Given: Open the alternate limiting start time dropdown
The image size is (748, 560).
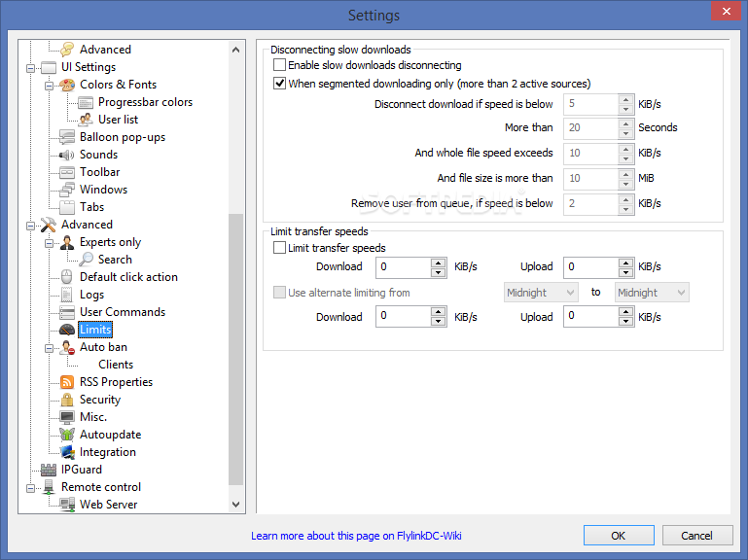Looking at the screenshot, I should (541, 293).
